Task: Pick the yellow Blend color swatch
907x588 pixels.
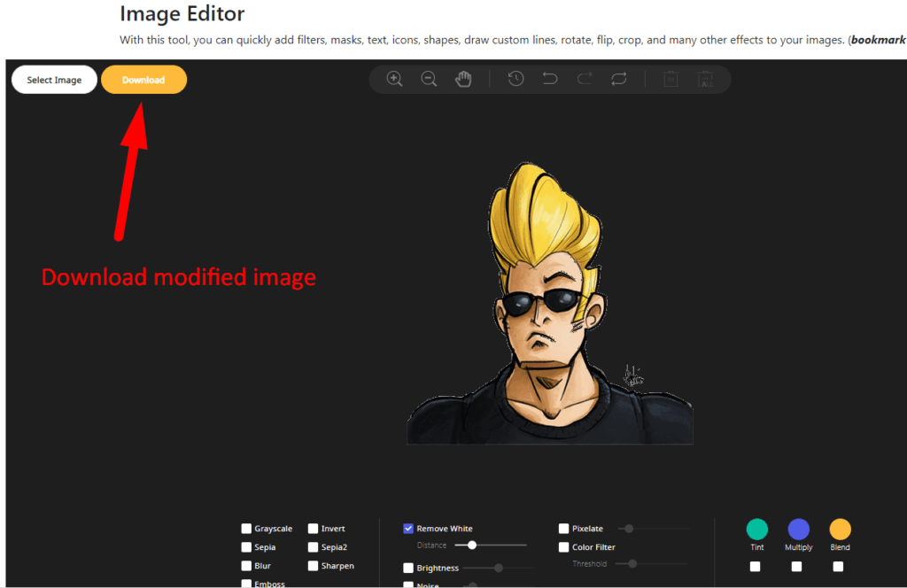Action: tap(841, 529)
